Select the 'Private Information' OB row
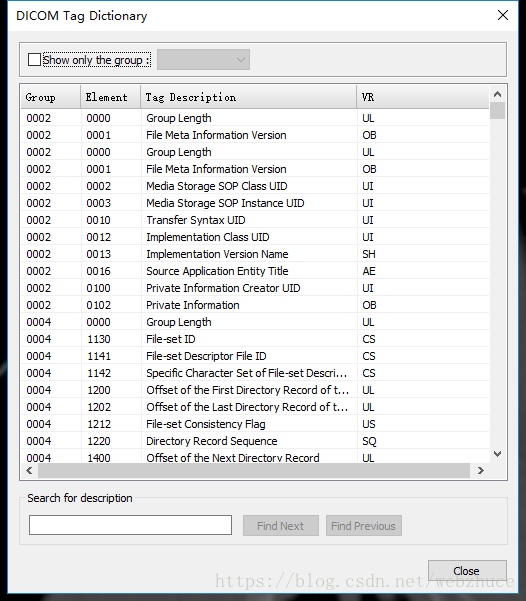Image resolution: width=526 pixels, height=601 pixels. click(255, 305)
